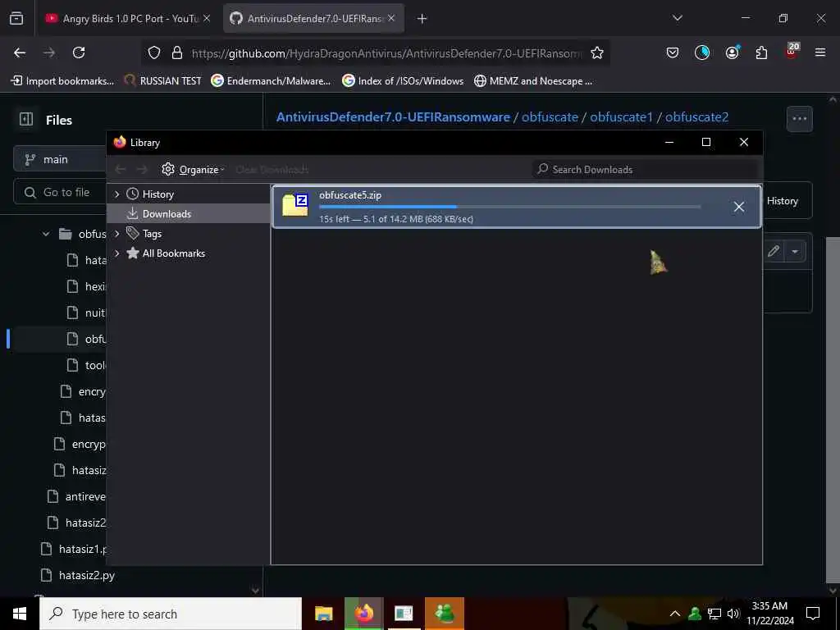List all tabs using chevron button
Image resolution: width=840 pixels, height=630 pixels.
[x=677, y=18]
